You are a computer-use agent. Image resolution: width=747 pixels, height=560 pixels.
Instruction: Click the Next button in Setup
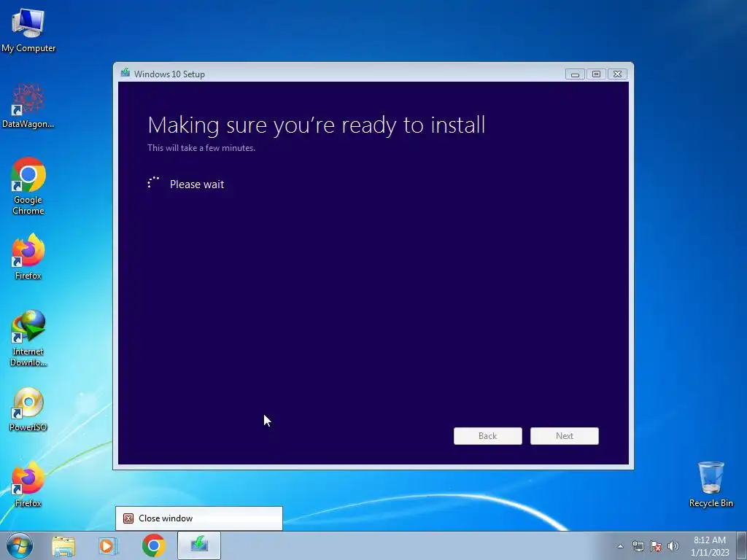(565, 436)
